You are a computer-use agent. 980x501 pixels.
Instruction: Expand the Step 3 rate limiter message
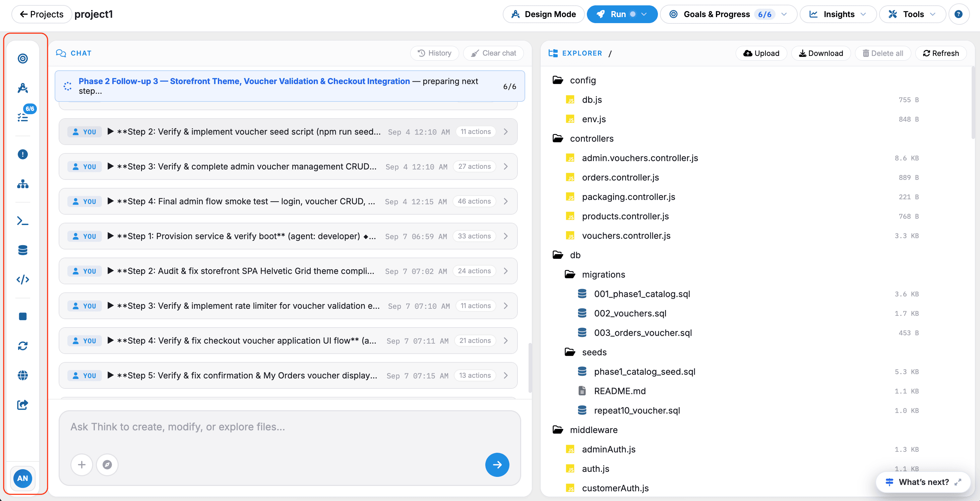pos(288,306)
